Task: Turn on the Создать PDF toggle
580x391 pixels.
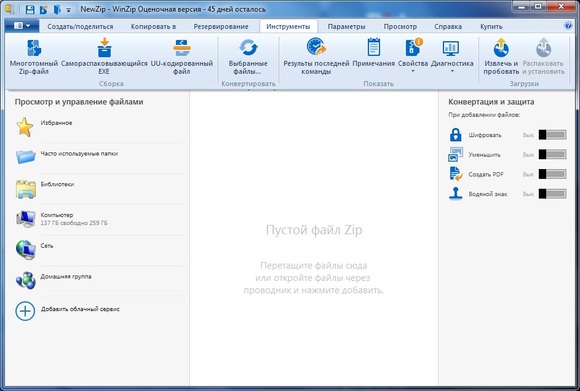Action: [552, 174]
